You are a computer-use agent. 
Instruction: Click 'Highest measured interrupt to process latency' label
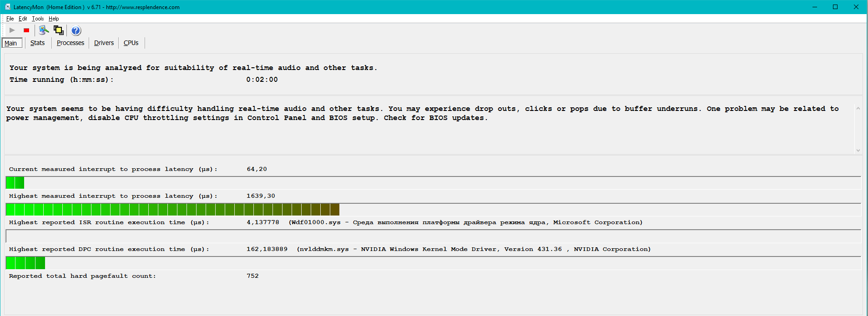113,196
